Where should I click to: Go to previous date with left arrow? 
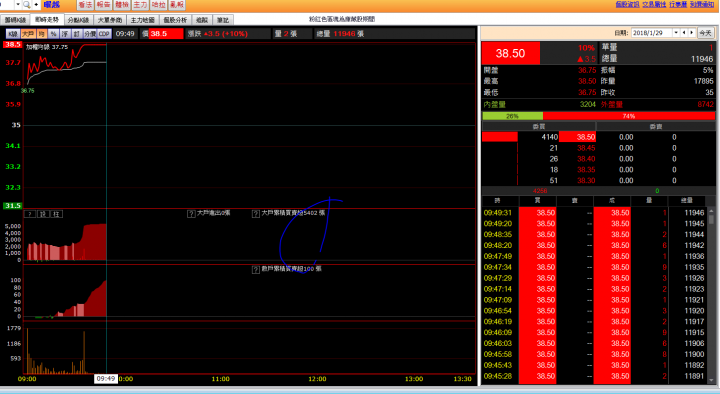684,33
